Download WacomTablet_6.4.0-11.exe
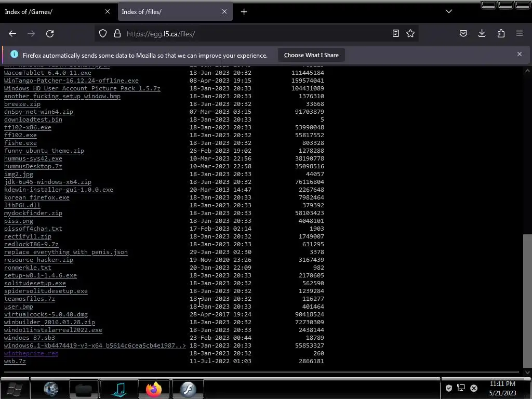The height and width of the screenshot is (399, 532). [x=47, y=73]
